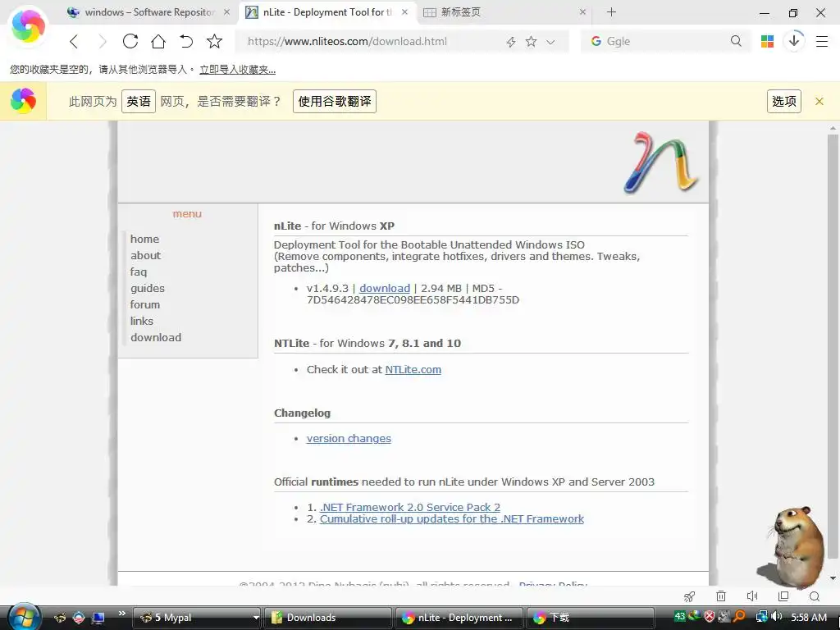Click the quick launch show desktop icon
This screenshot has height=630, width=840.
(98, 618)
